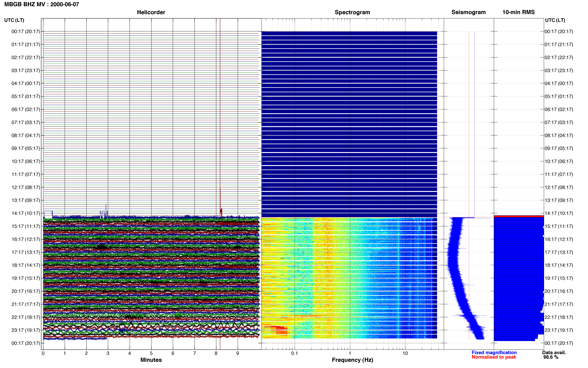
Task: Select the "Spectrogram" panel heading
Action: (352, 12)
